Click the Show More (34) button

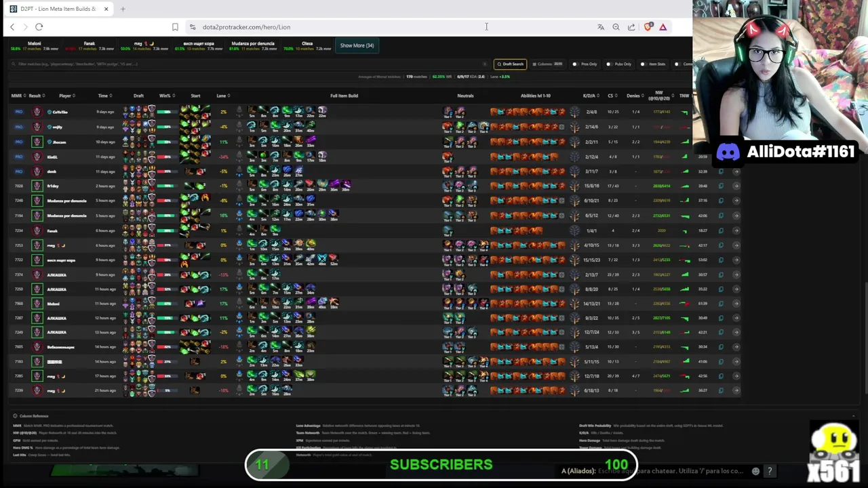pos(357,45)
